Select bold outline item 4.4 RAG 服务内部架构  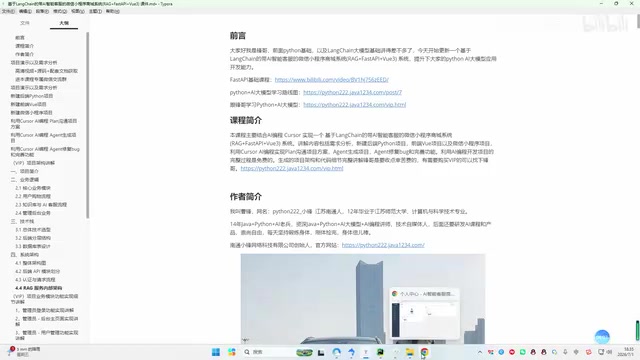click(39, 288)
